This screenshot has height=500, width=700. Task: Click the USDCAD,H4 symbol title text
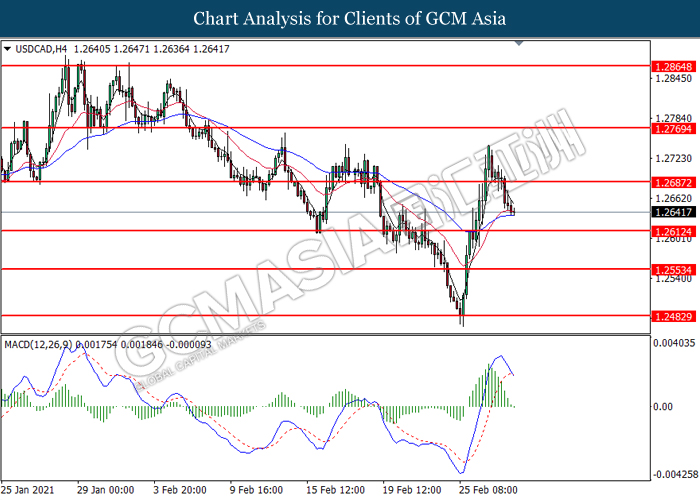pyautogui.click(x=41, y=49)
